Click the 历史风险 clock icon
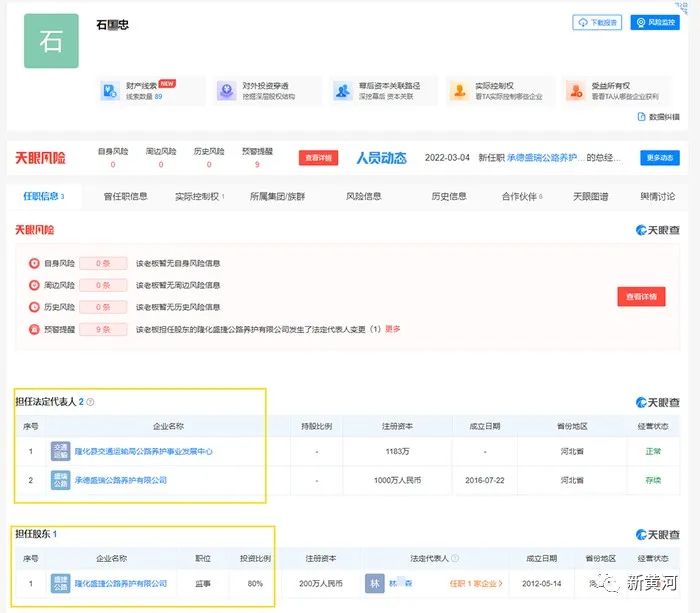The height and width of the screenshot is (613, 700). (x=34, y=307)
